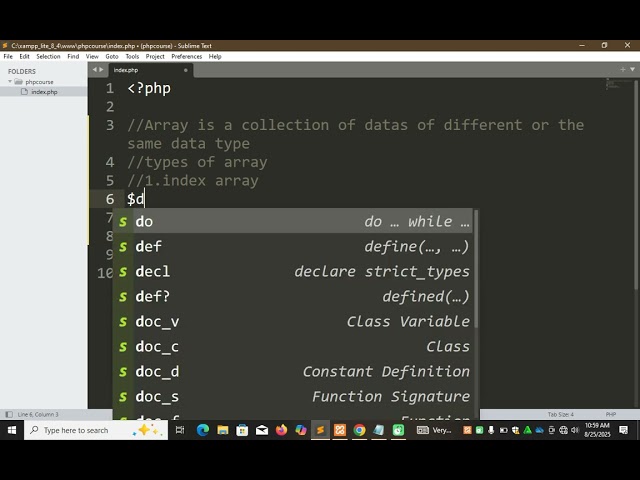
Task: Click the new tab plus button
Action: [x=623, y=70]
